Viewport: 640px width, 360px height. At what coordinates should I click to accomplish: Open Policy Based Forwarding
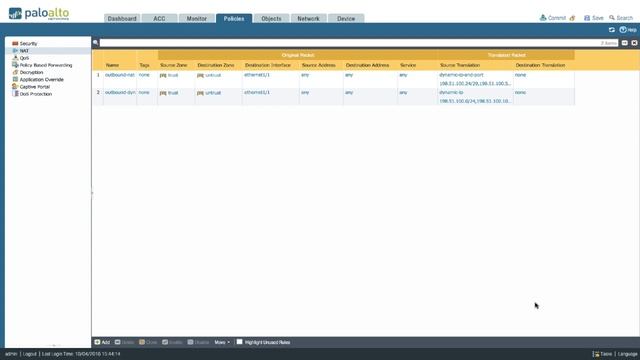coord(46,65)
